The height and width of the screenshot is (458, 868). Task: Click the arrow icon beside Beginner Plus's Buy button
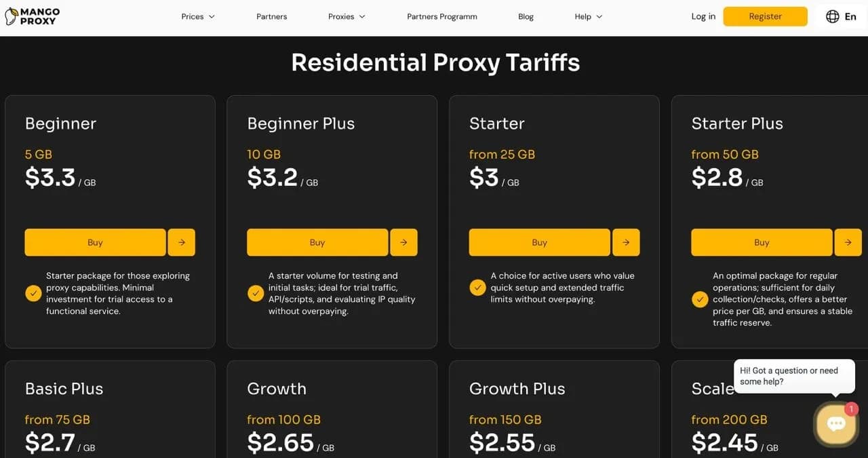[x=403, y=242]
